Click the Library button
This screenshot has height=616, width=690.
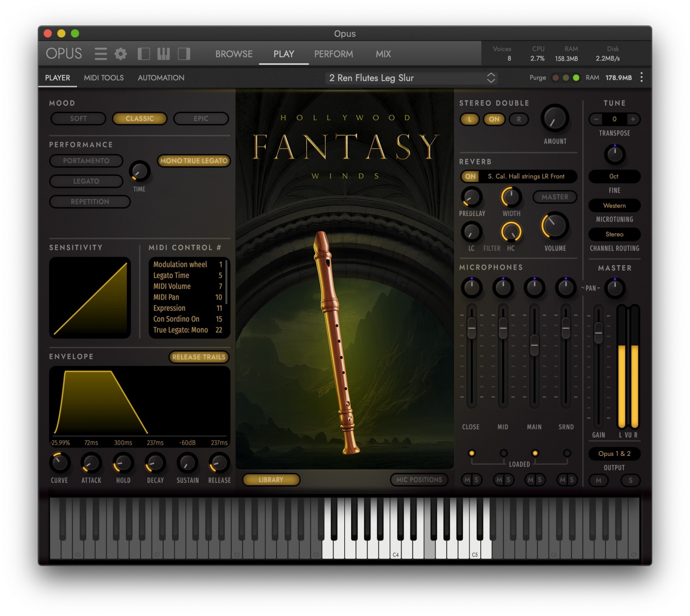[x=271, y=480]
